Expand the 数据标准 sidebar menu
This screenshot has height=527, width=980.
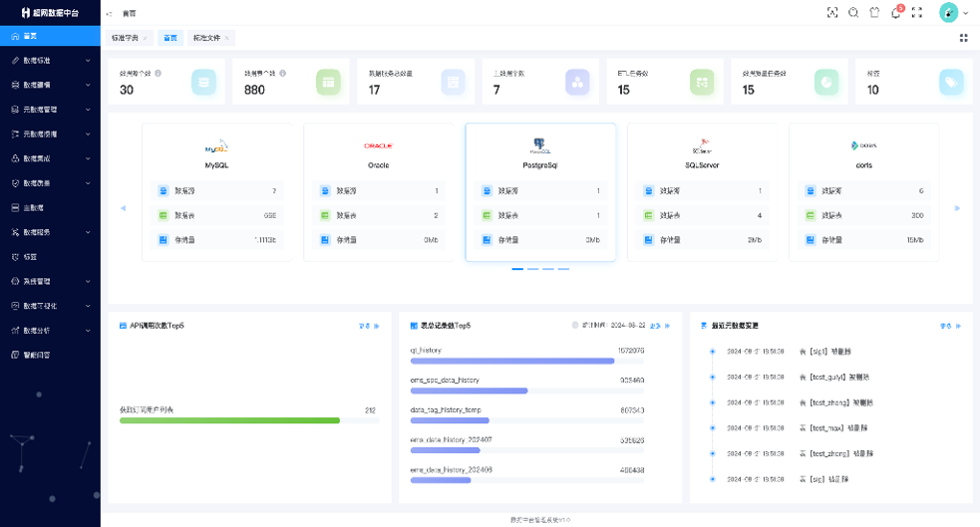point(50,61)
